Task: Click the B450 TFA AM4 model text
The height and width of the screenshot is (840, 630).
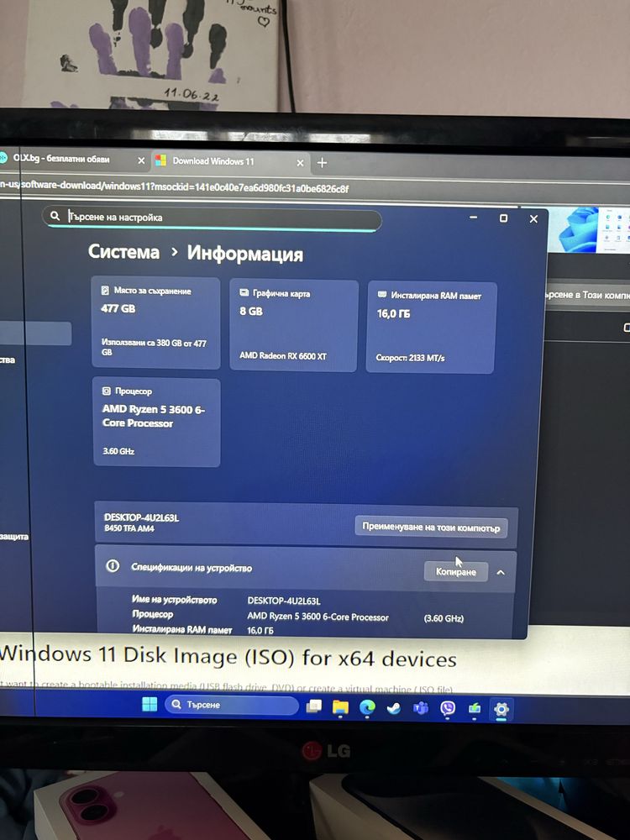Action: pyautogui.click(x=129, y=528)
